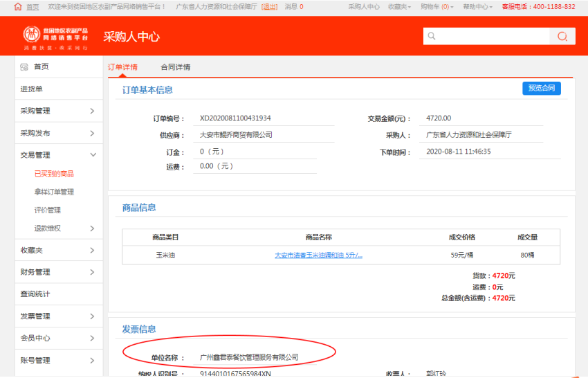588x378 pixels.
Task: Expand the 财务管理 sidebar menu
Action: pos(93,272)
